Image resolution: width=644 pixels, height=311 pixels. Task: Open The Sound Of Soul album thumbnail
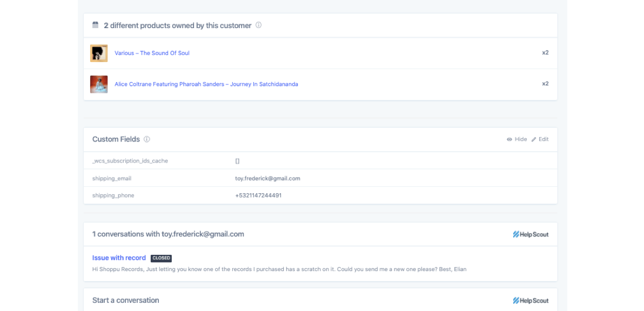point(99,53)
